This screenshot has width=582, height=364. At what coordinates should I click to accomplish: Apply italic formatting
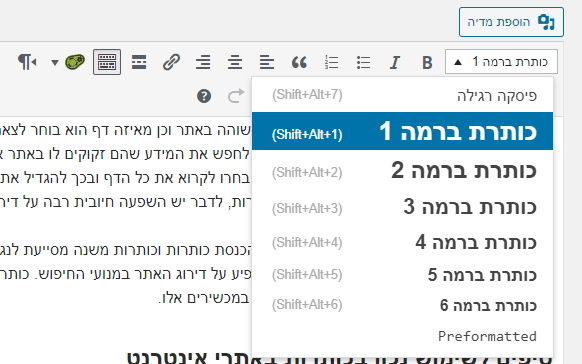pos(395,62)
